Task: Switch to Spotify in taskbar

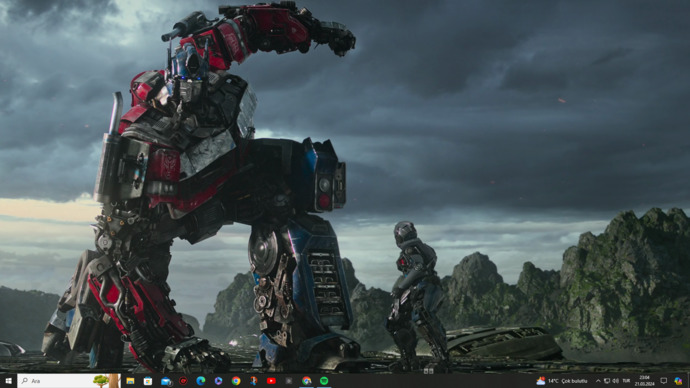Action: point(324,381)
